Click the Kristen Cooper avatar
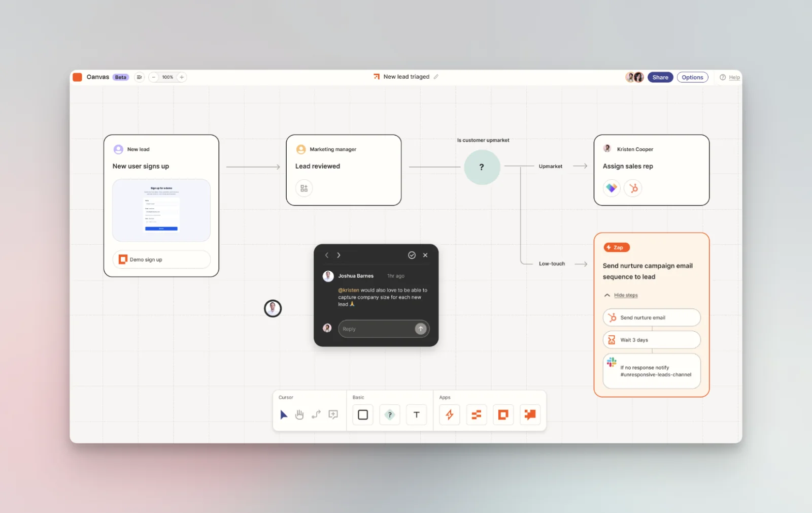 [607, 149]
